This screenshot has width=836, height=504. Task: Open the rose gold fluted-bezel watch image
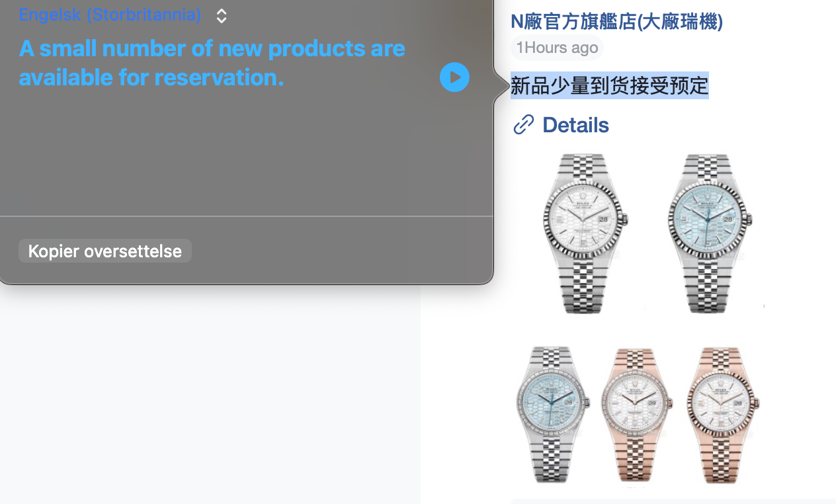click(x=723, y=415)
